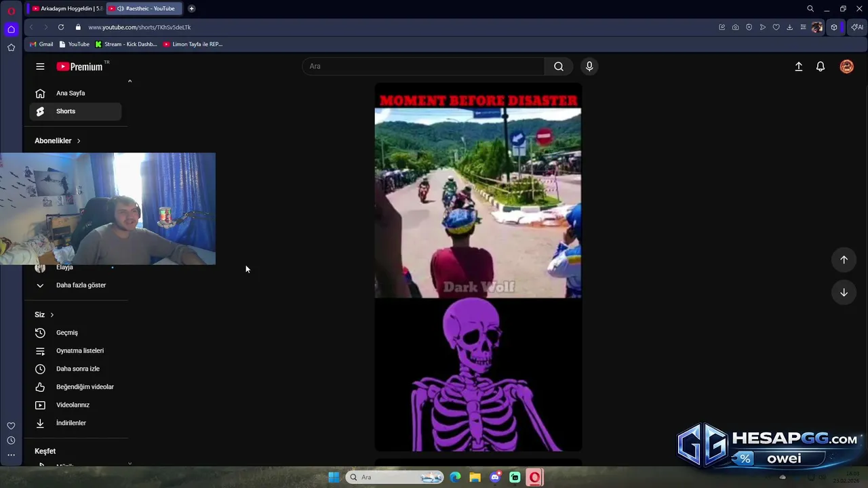This screenshot has height=488, width=868.
Task: Switch to the Arkadaşım Hoşgeldin tab
Action: (x=66, y=9)
